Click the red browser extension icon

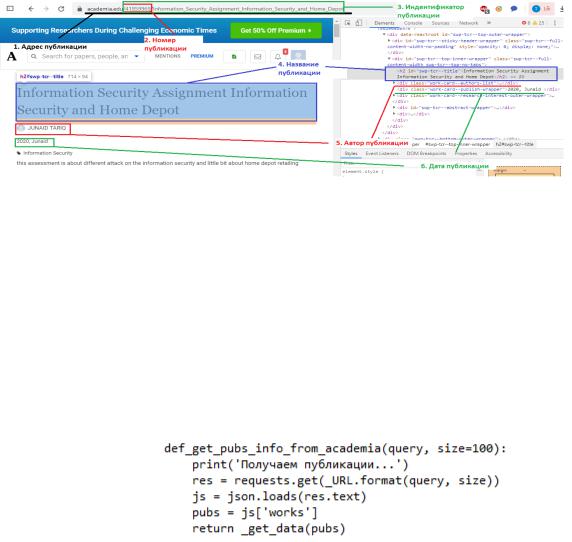[x=484, y=9]
